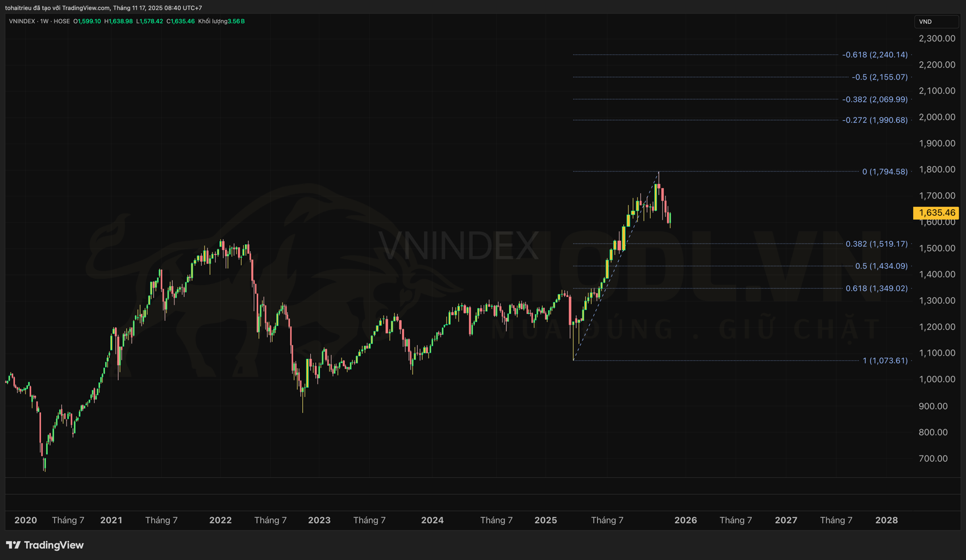Click the TradingView logo icon
The image size is (966, 560).
pyautogui.click(x=14, y=545)
